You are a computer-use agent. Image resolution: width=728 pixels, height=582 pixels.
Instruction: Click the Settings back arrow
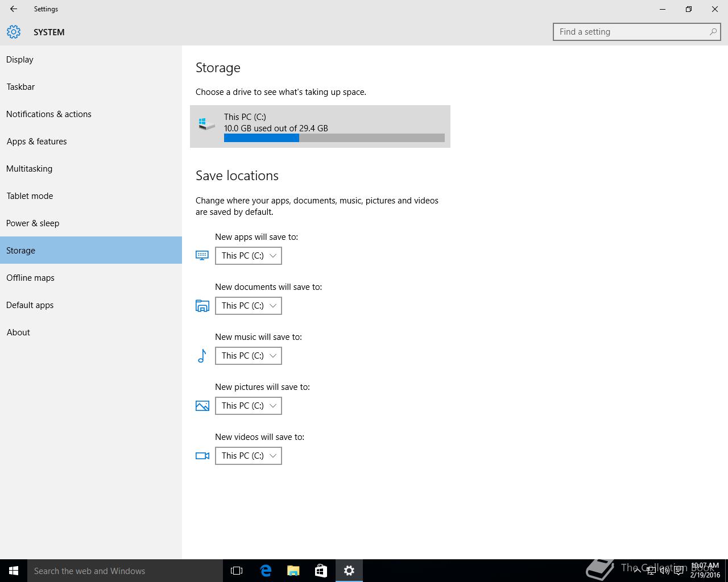pyautogui.click(x=14, y=9)
